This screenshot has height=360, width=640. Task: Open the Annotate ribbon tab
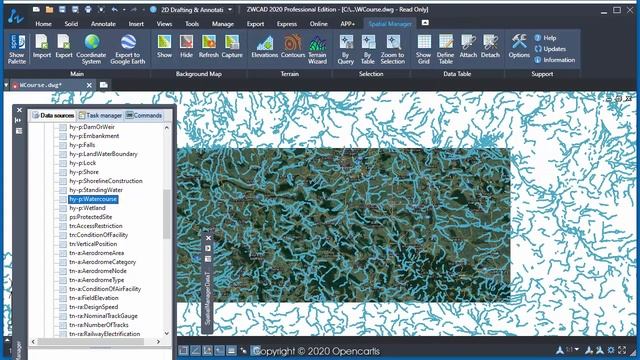coord(103,24)
